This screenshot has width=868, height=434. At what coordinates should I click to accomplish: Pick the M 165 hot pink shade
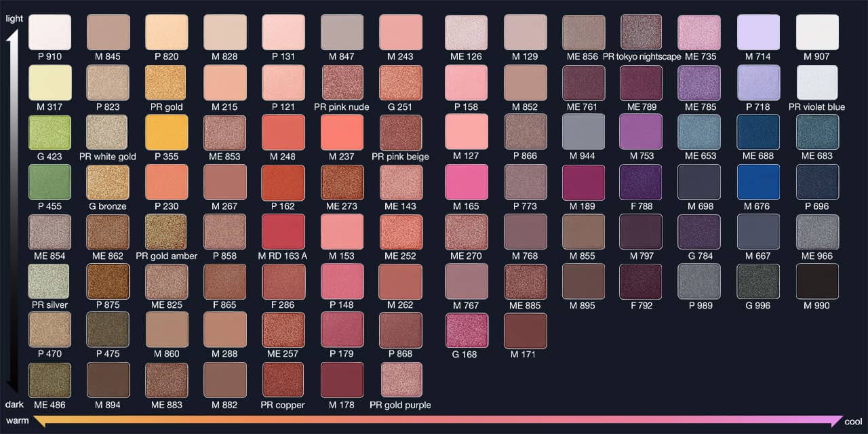(466, 182)
